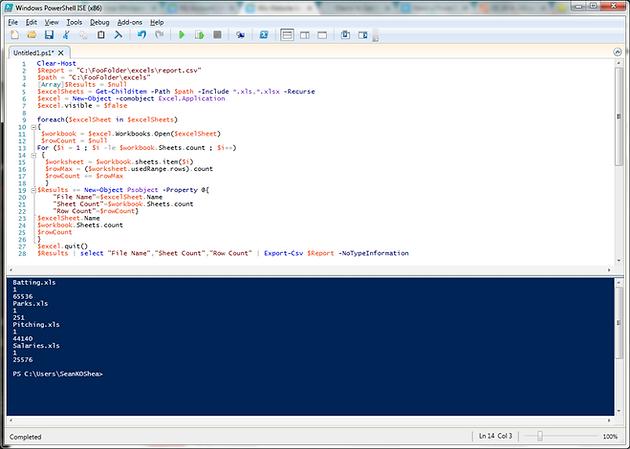Click Salaries.xls in console output
The image size is (630, 449).
click(x=36, y=345)
